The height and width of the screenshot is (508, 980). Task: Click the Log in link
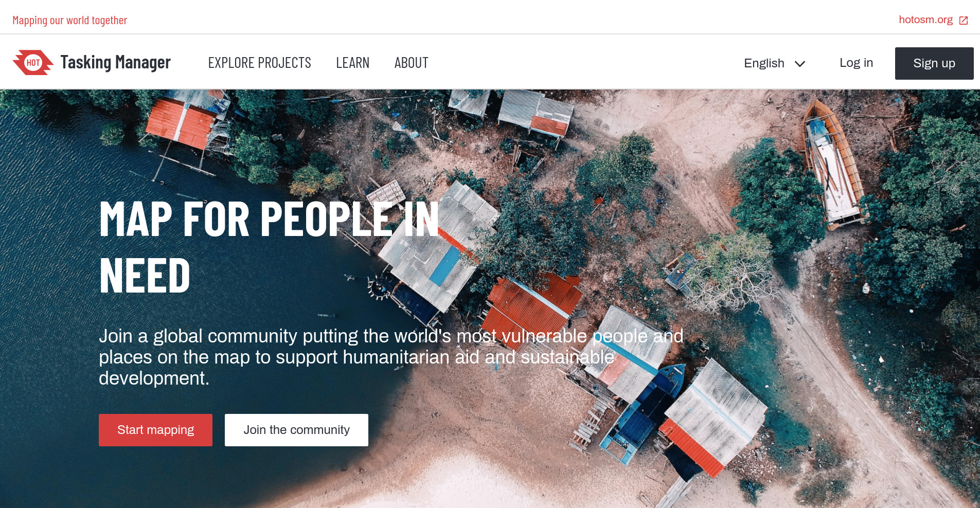pos(856,63)
